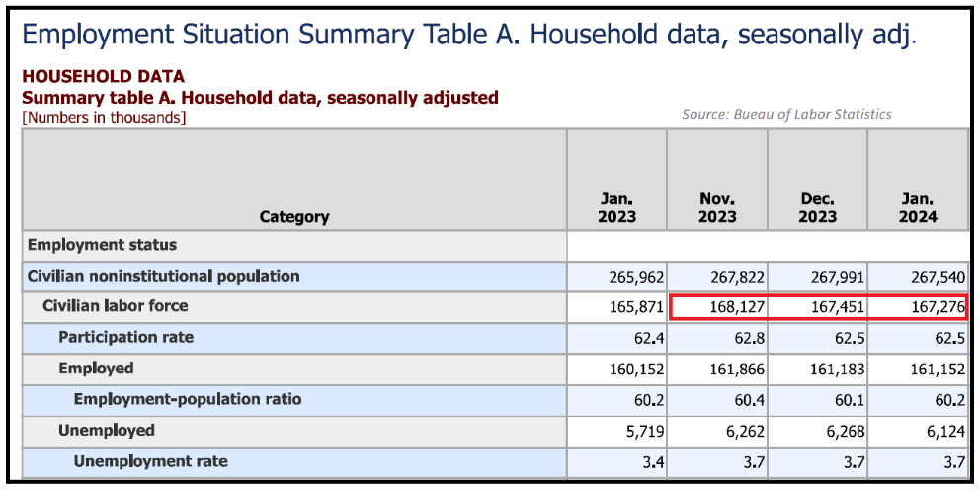Select the Jan. 2023 column header
This screenshot has height=494, width=980.
point(616,208)
